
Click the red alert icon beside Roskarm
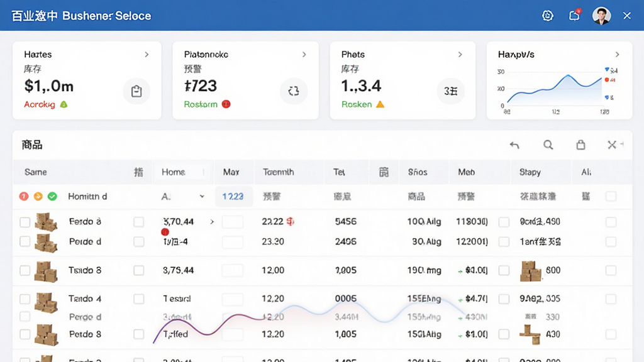click(x=226, y=104)
